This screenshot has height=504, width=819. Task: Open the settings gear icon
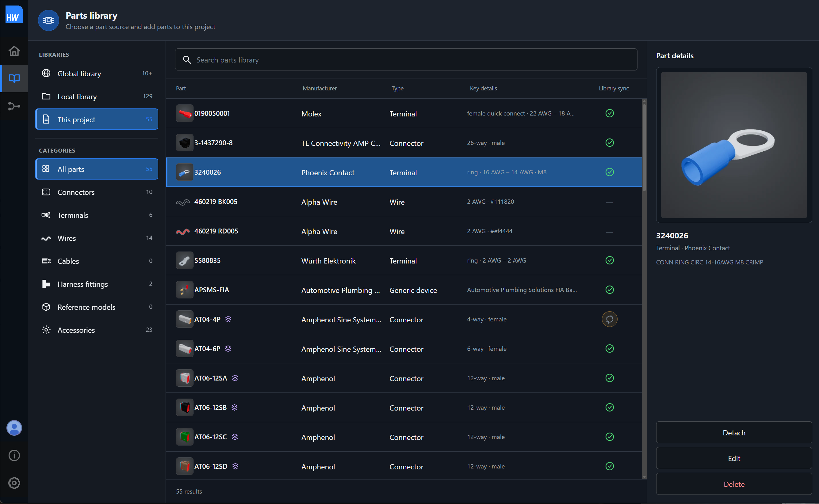[14, 483]
